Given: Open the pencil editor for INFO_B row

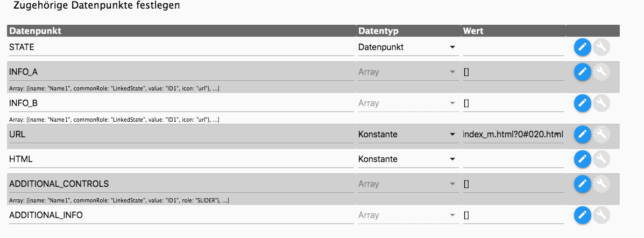Looking at the screenshot, I should [x=582, y=103].
